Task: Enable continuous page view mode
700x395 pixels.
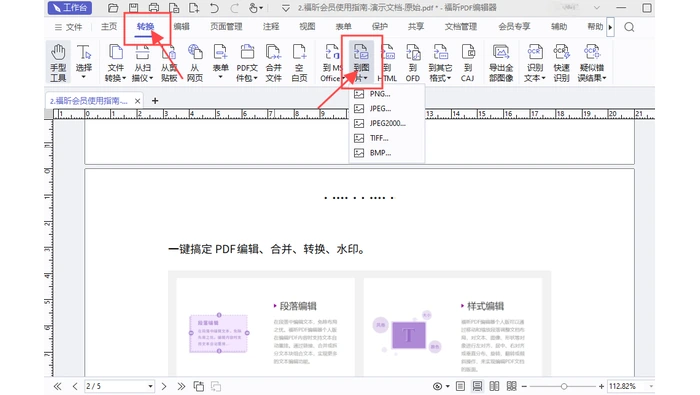Action: pos(477,387)
